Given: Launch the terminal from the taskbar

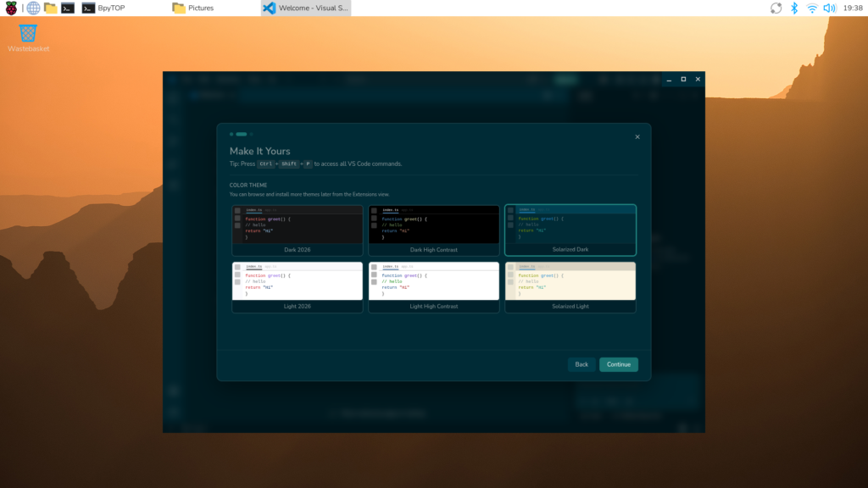Looking at the screenshot, I should pos(68,8).
